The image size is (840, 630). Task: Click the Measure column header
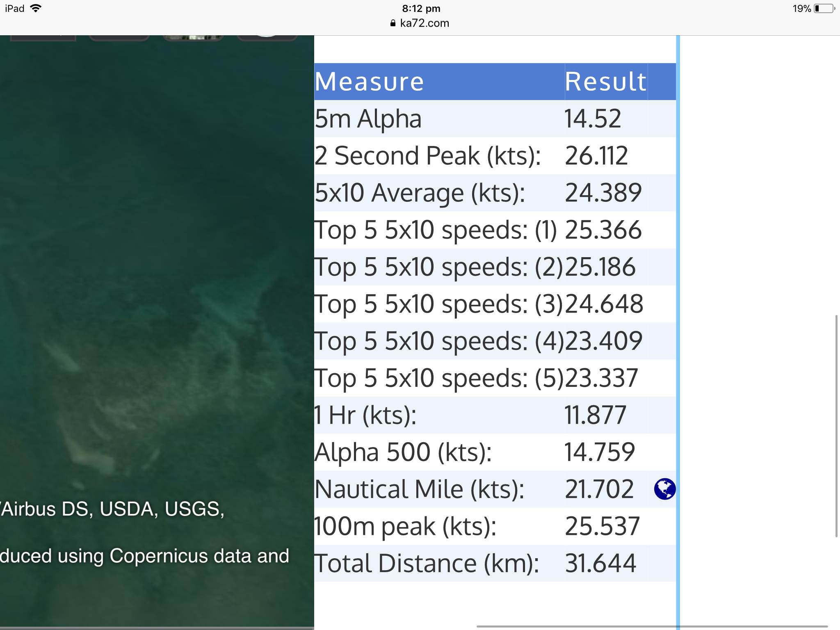tap(369, 82)
